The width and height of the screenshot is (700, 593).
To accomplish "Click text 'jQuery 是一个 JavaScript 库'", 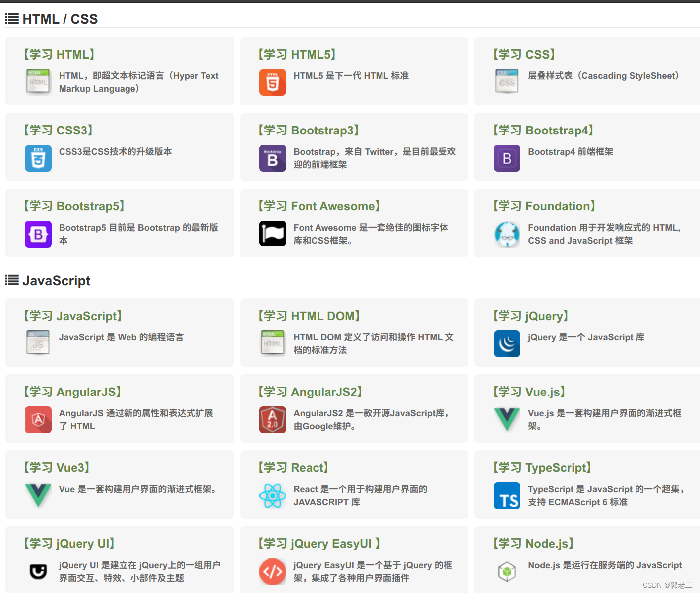I will (x=586, y=337).
